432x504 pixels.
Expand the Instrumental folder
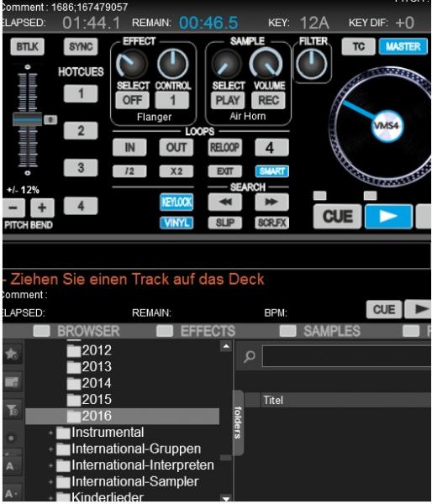50,433
